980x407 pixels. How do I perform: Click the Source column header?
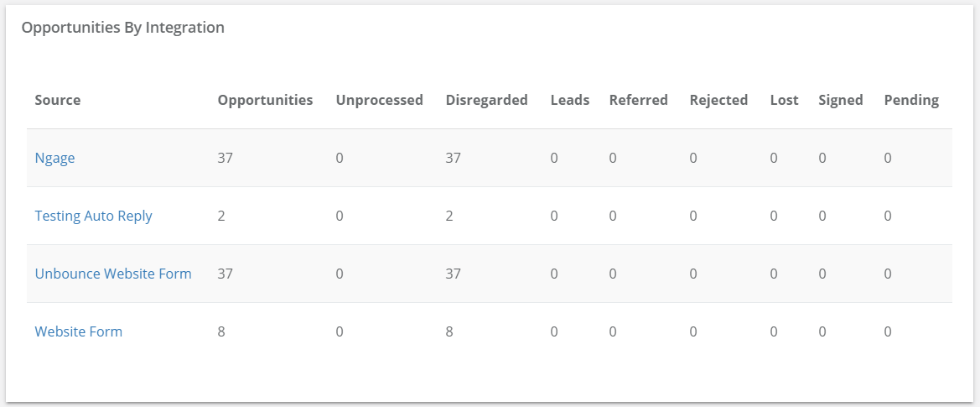(58, 100)
